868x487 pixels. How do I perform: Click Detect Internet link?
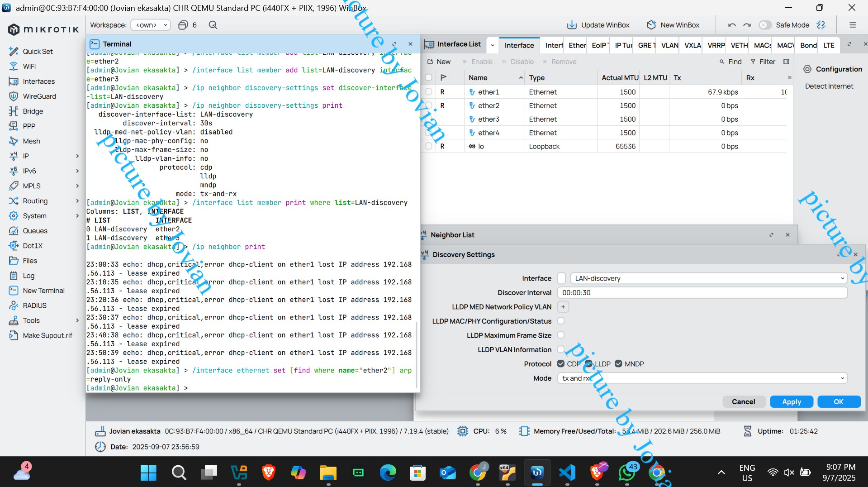pyautogui.click(x=829, y=86)
